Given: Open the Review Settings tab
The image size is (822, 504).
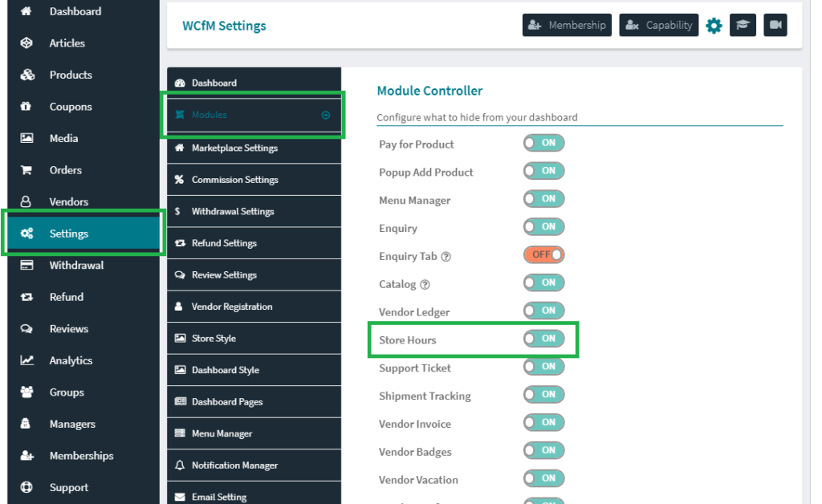Looking at the screenshot, I should (x=254, y=275).
